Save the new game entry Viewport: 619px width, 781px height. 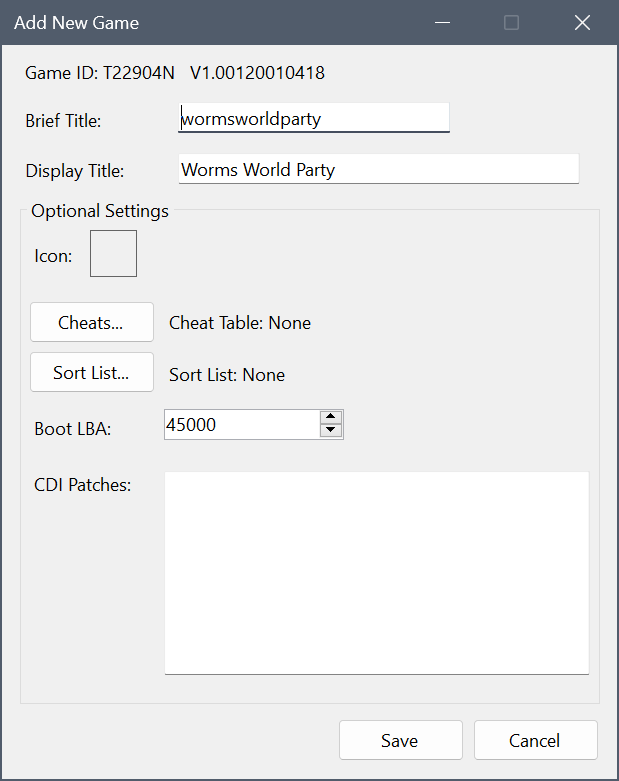coord(400,741)
